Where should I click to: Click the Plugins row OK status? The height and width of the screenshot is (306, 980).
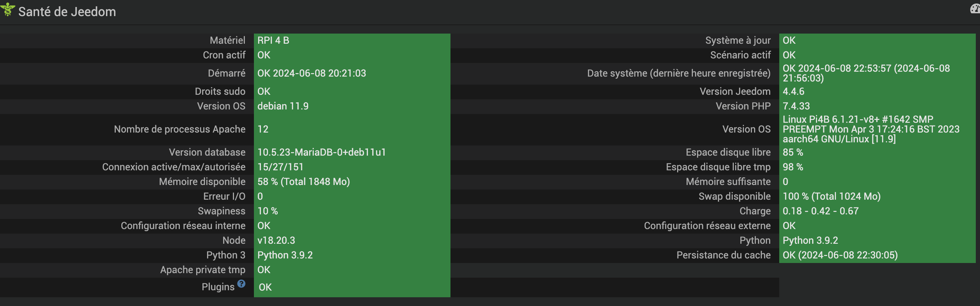[x=265, y=287]
